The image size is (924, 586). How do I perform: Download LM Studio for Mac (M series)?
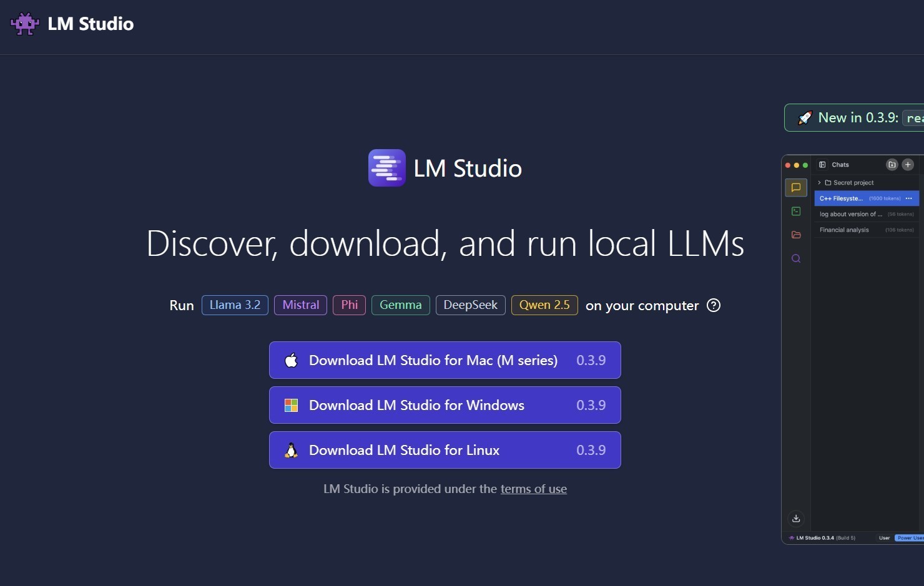[445, 360]
